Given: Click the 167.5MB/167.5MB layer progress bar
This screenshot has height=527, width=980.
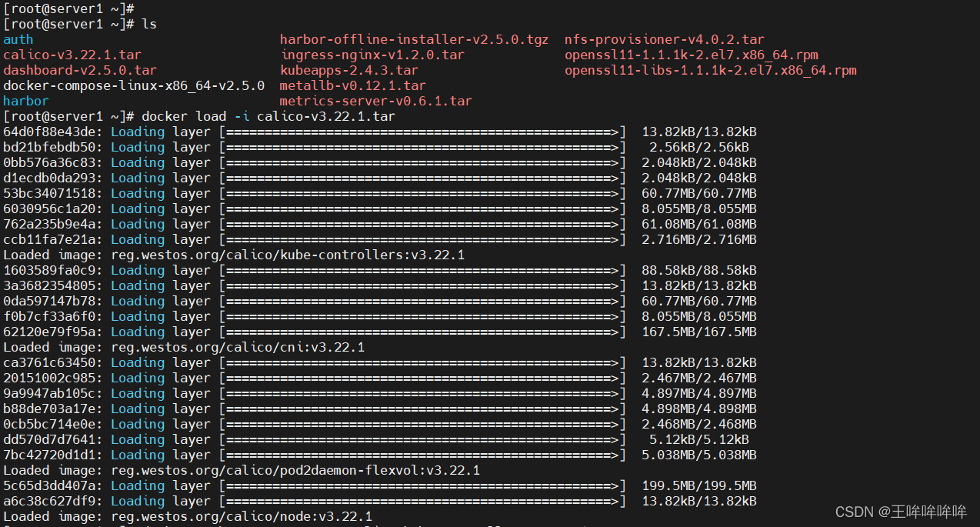Looking at the screenshot, I should (422, 332).
